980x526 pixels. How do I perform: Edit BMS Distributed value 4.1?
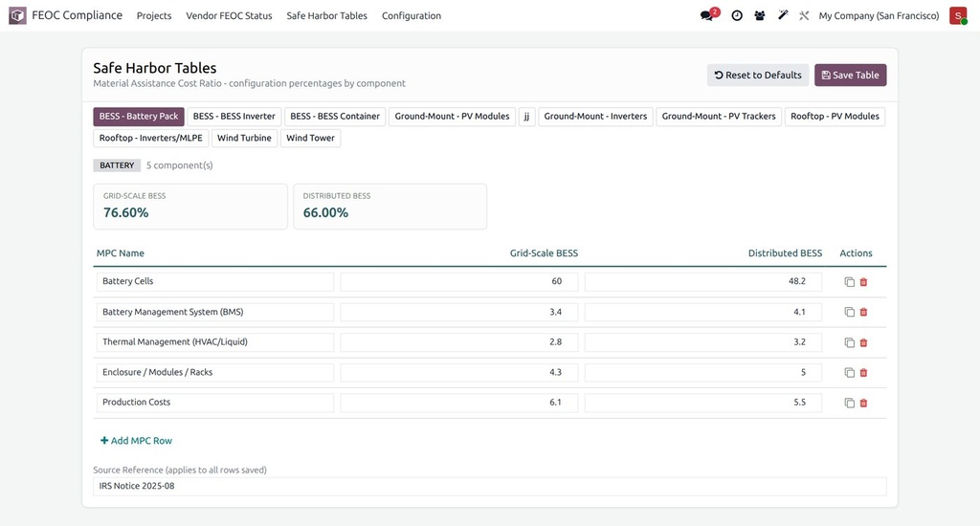click(703, 312)
